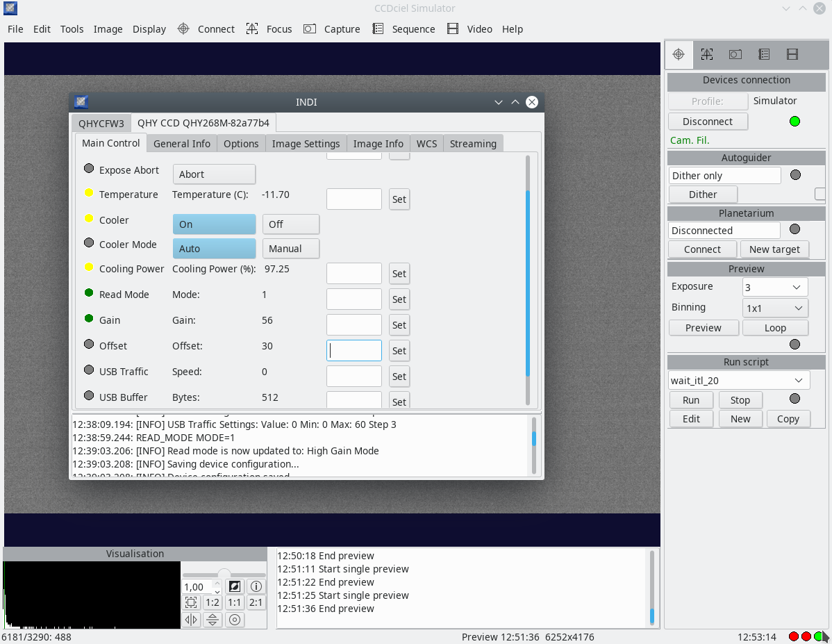The height and width of the screenshot is (644, 832).
Task: Switch to the Image Settings tab
Action: pyautogui.click(x=306, y=143)
